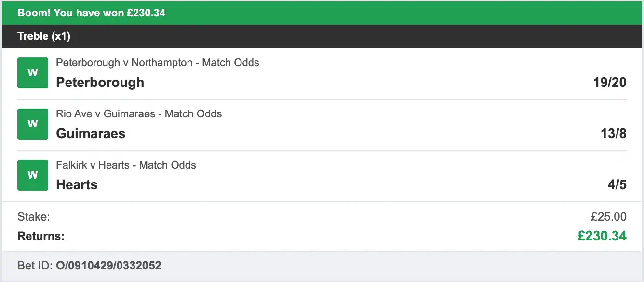The width and height of the screenshot is (644, 282).
Task: Open the Rio Ave v Guimaraes Match Odds market
Action: point(138,114)
